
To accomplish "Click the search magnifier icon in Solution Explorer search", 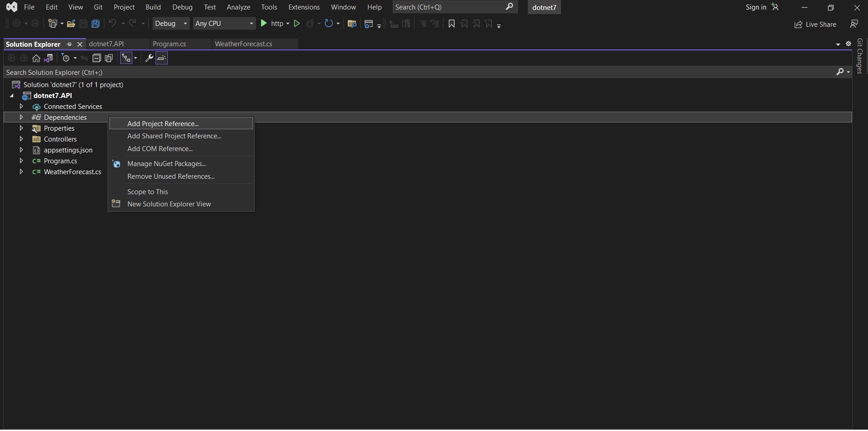I will [x=840, y=72].
